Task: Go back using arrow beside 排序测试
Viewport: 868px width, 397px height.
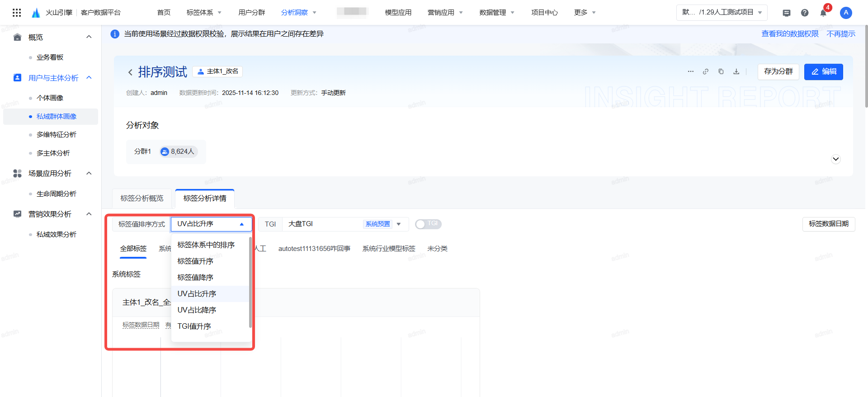Action: coord(130,72)
